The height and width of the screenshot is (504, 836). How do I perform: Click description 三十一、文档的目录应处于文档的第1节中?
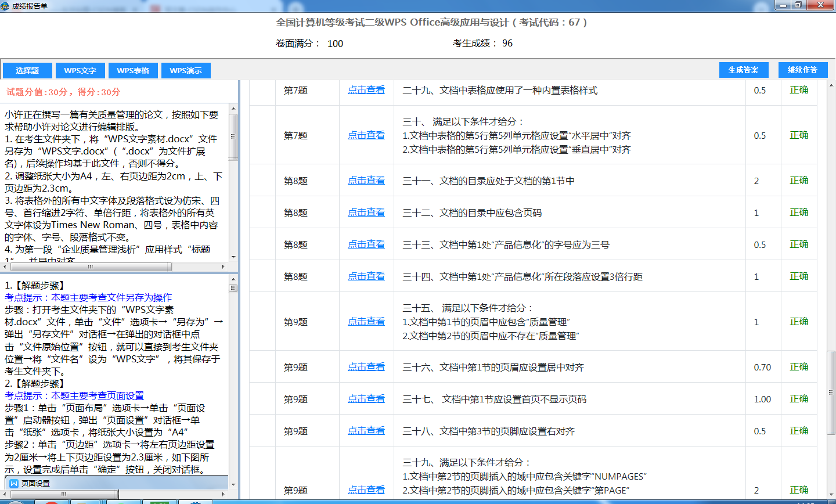(x=488, y=181)
